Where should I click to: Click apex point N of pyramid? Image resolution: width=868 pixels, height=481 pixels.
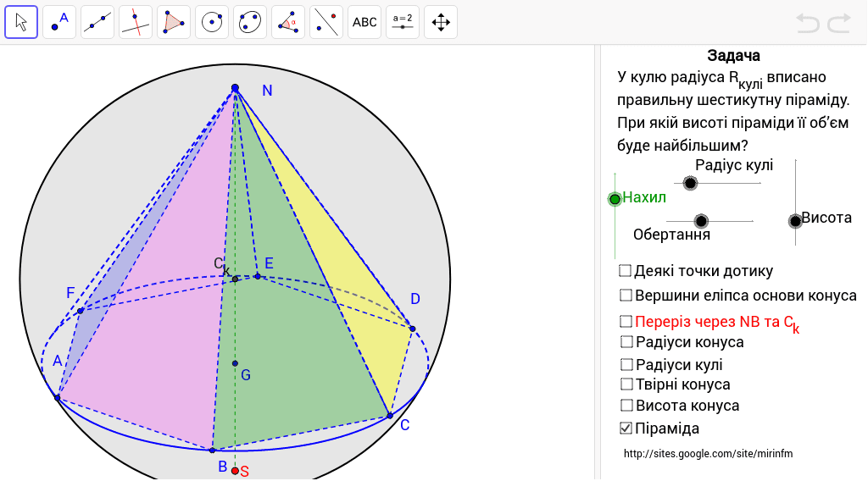point(235,88)
